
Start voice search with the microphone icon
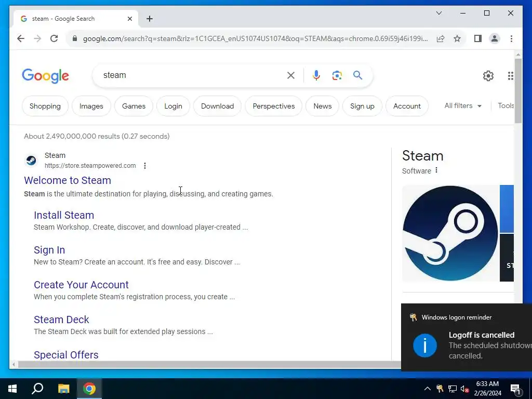316,75
